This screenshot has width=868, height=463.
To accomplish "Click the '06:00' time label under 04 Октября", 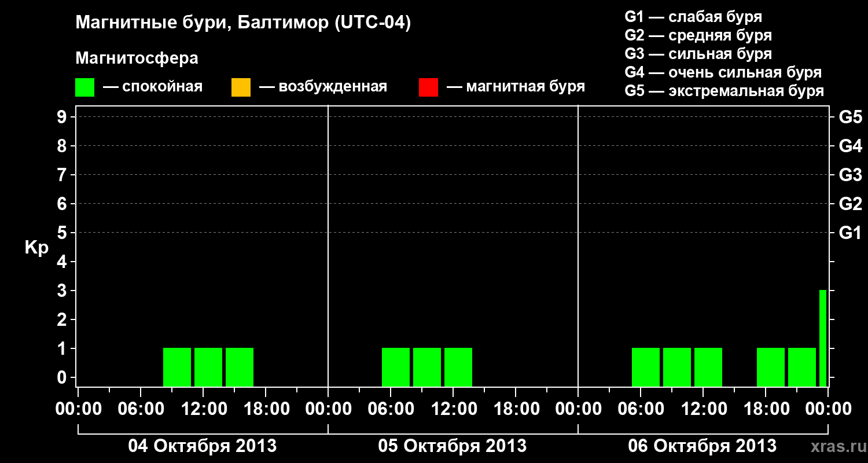I will [140, 409].
